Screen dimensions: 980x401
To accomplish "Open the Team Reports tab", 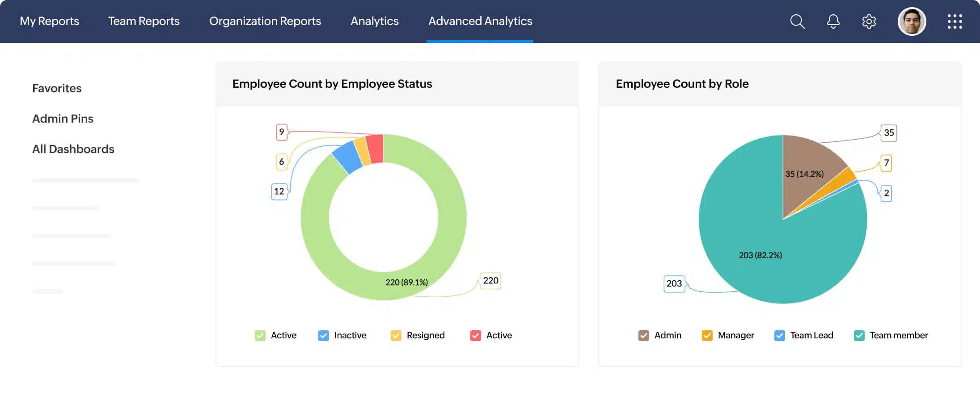I will click(x=144, y=21).
